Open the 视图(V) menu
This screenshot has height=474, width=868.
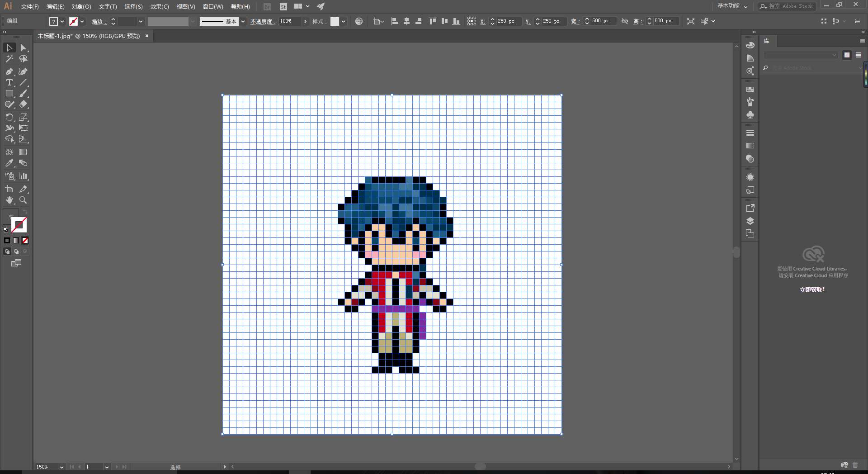(186, 7)
